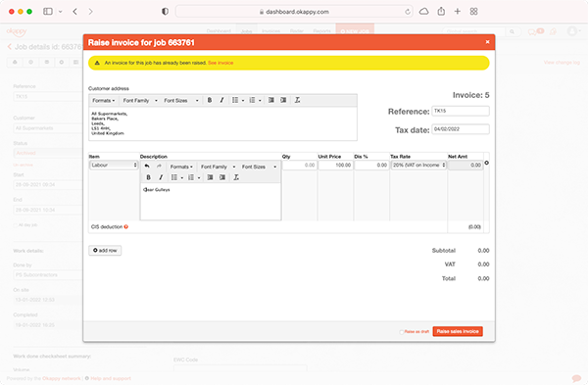This screenshot has height=385, width=588.
Task: Clear formatting in description editor
Action: point(236,177)
